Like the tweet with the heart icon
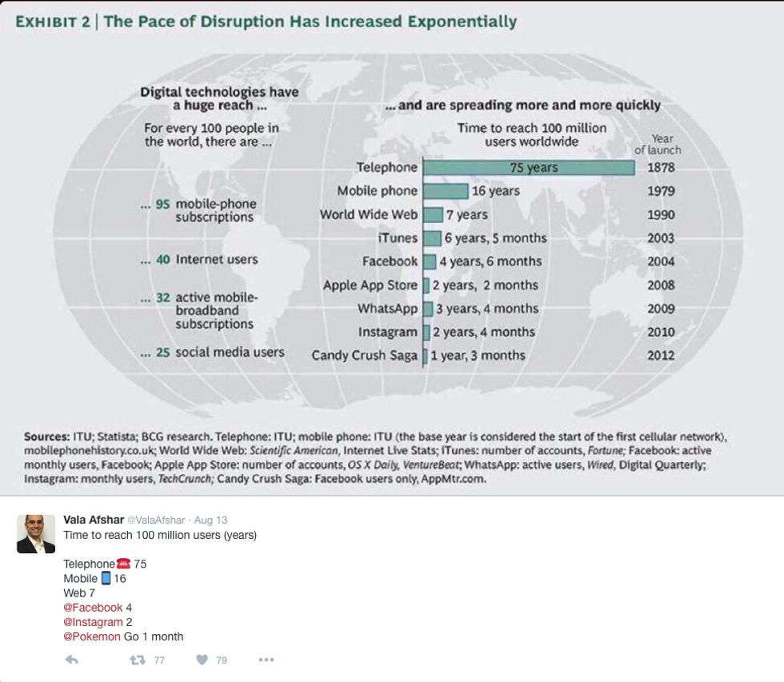 (x=202, y=660)
